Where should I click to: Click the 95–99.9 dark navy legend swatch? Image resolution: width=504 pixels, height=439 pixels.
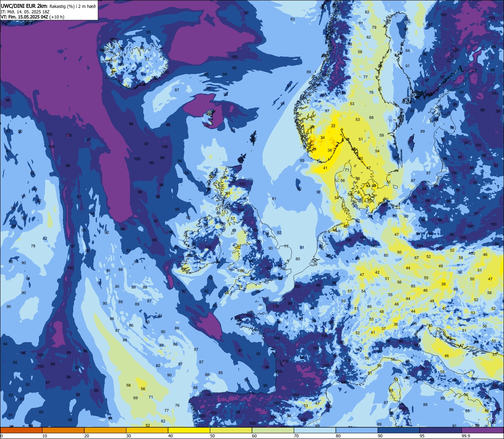[441, 430]
